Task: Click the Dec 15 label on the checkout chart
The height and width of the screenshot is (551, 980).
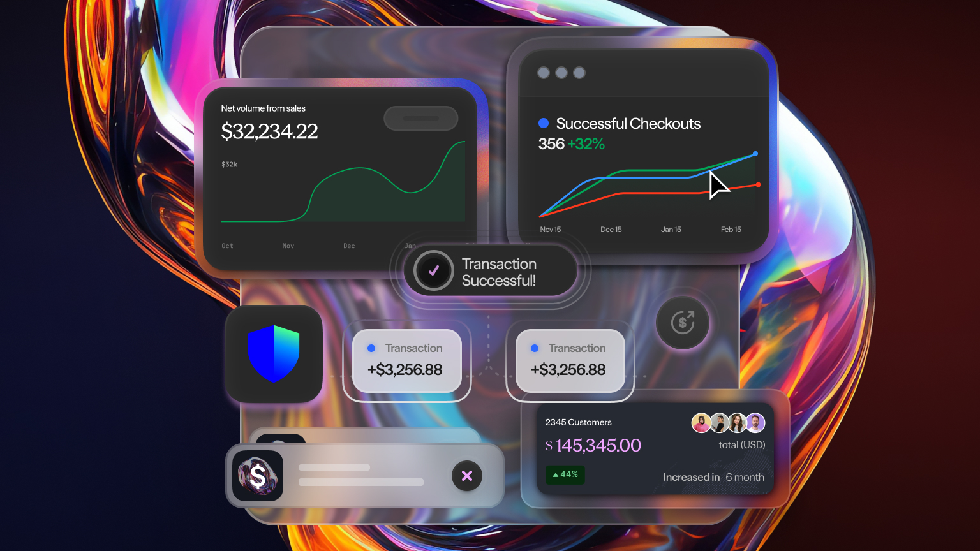Action: pos(611,230)
